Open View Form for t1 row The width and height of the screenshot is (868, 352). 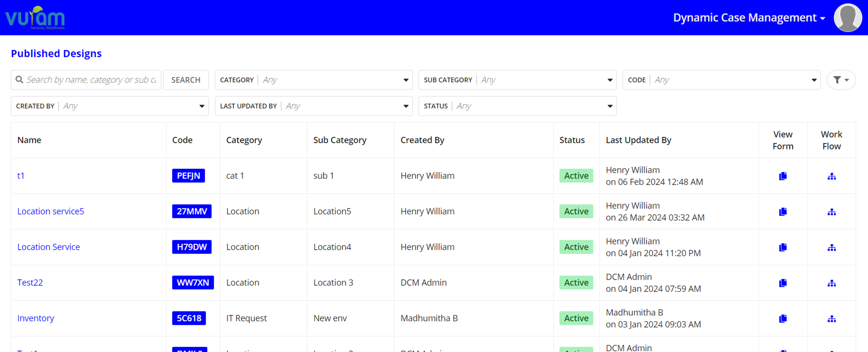pyautogui.click(x=783, y=176)
